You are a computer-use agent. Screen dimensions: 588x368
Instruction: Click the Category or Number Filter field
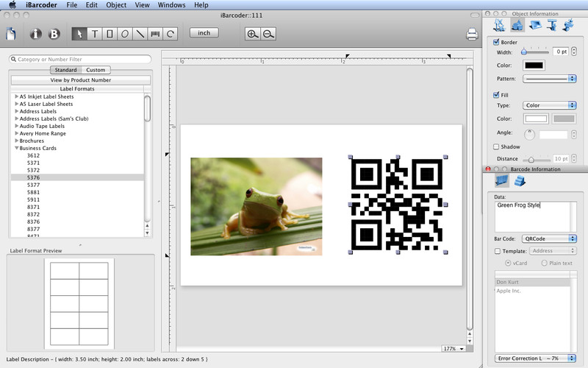(80, 59)
